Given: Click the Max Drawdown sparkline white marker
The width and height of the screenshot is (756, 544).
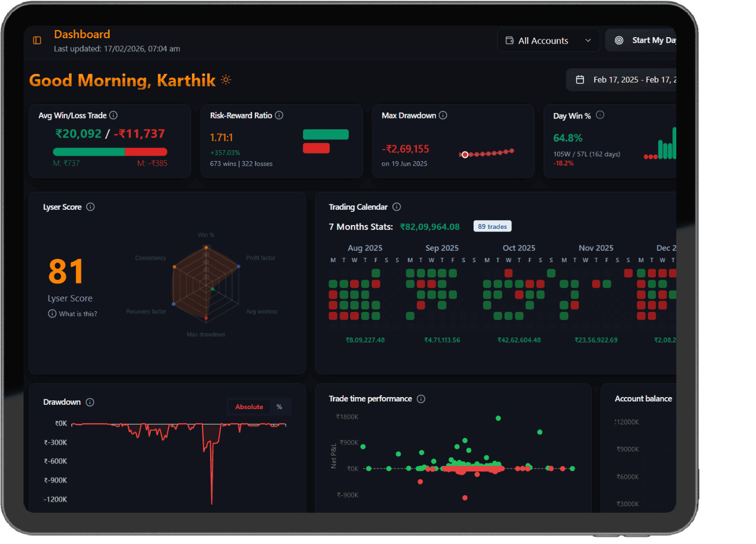Looking at the screenshot, I should 465,155.
